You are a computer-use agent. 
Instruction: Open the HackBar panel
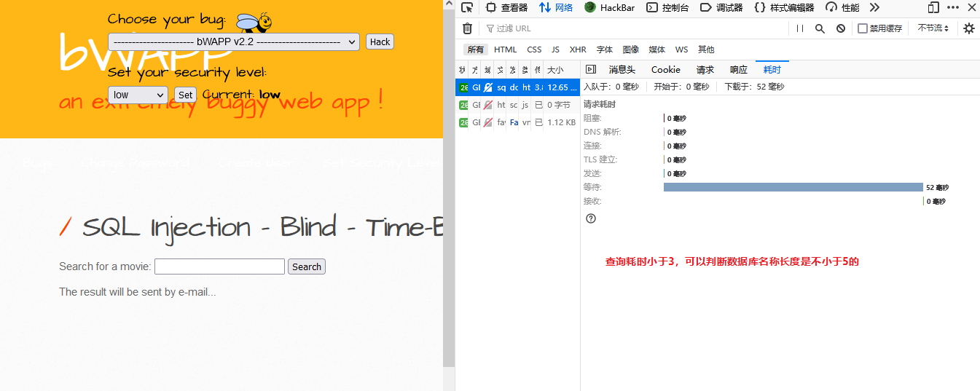click(x=611, y=7)
